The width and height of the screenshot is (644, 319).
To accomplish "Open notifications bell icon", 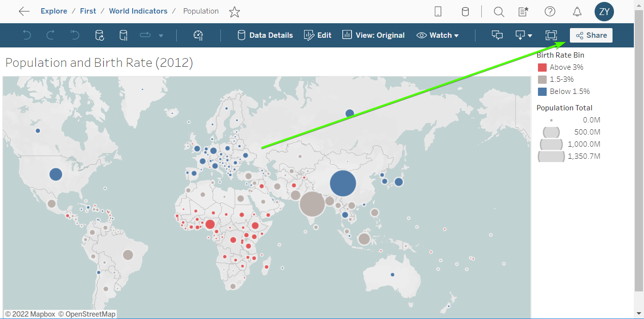I will tap(577, 12).
